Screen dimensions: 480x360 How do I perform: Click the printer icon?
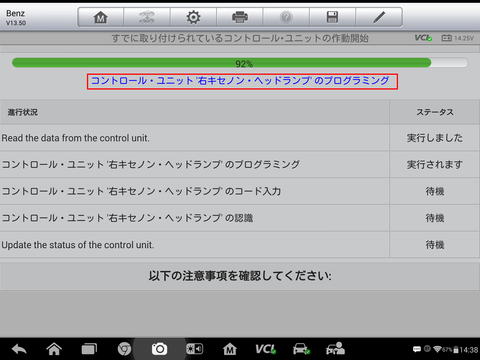click(x=240, y=17)
